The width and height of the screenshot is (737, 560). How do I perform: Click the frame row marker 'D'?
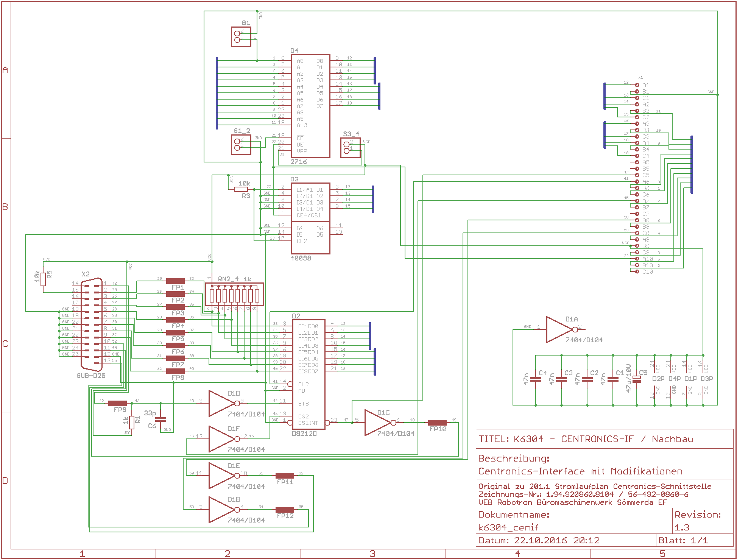[x=5, y=481]
